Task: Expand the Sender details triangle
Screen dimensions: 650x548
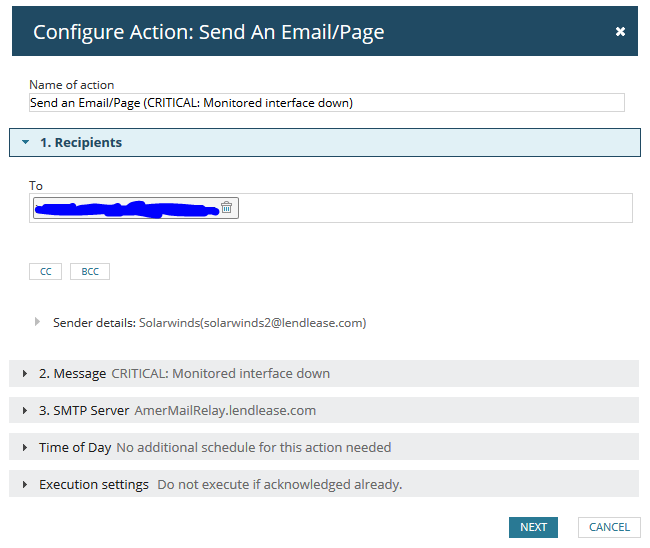Action: (37, 322)
